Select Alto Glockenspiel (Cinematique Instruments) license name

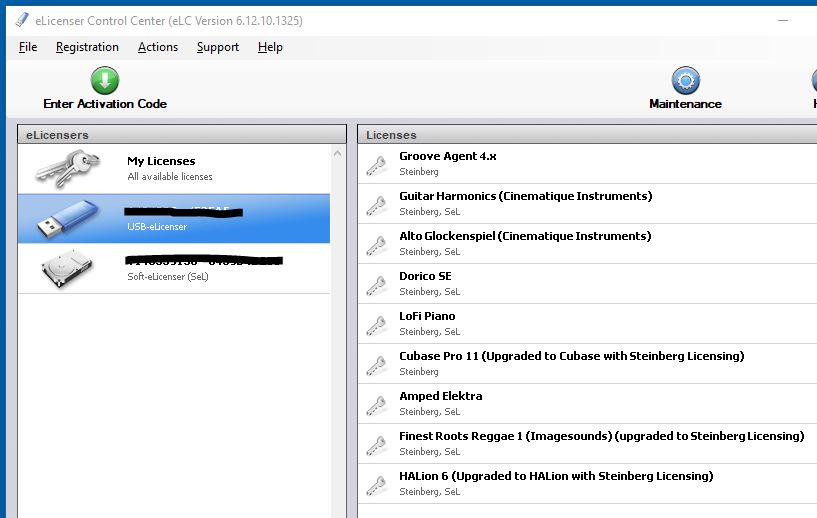click(x=525, y=236)
